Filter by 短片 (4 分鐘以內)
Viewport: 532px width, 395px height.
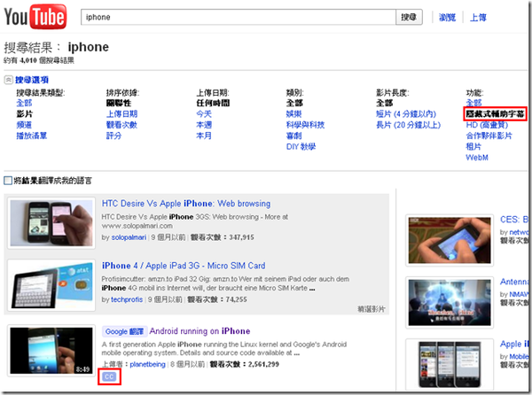click(x=406, y=114)
